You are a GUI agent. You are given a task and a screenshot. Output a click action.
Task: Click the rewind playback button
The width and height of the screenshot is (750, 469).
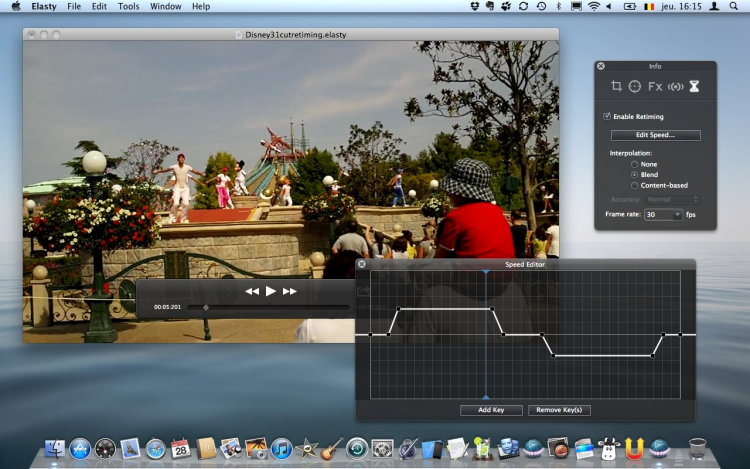tap(252, 291)
